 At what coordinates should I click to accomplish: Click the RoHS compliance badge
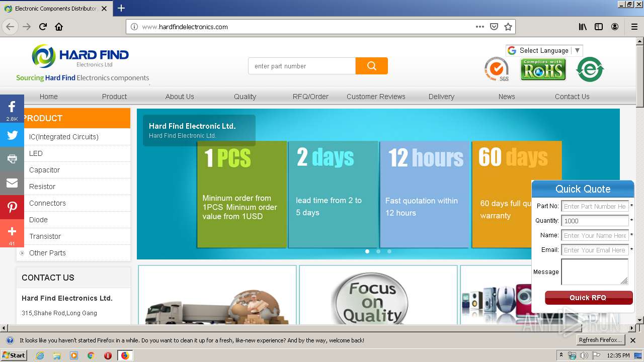click(543, 69)
